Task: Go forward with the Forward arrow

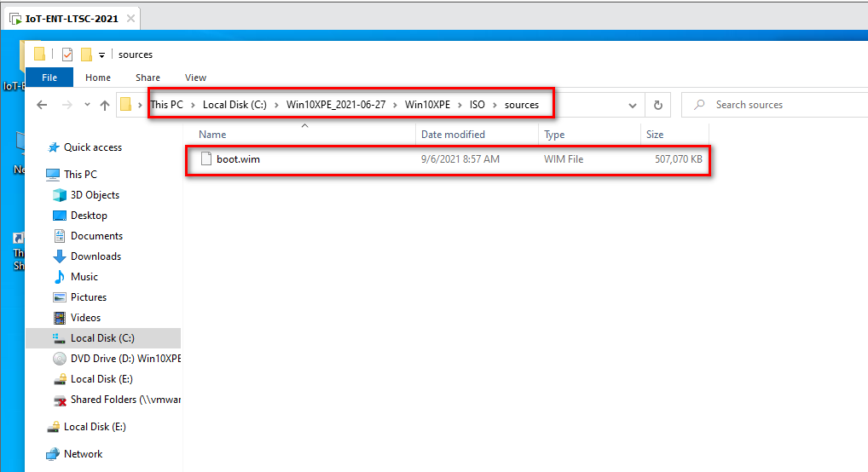Action: pyautogui.click(x=67, y=105)
